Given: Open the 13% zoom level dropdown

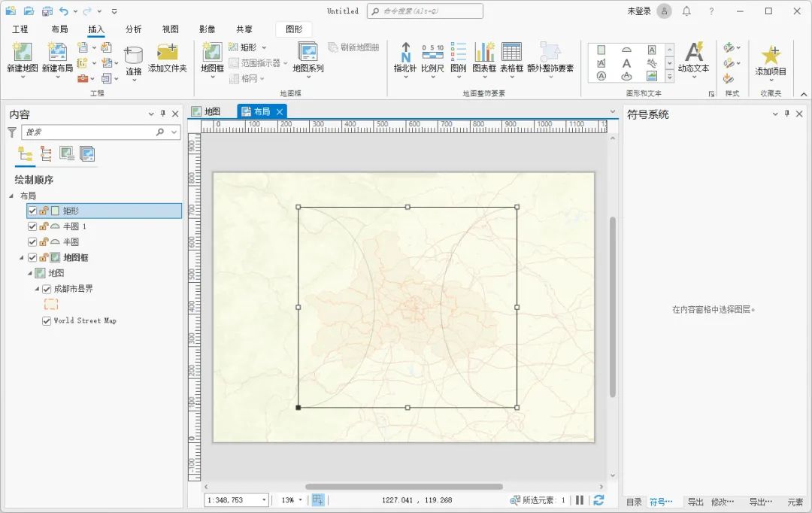Looking at the screenshot, I should point(300,500).
